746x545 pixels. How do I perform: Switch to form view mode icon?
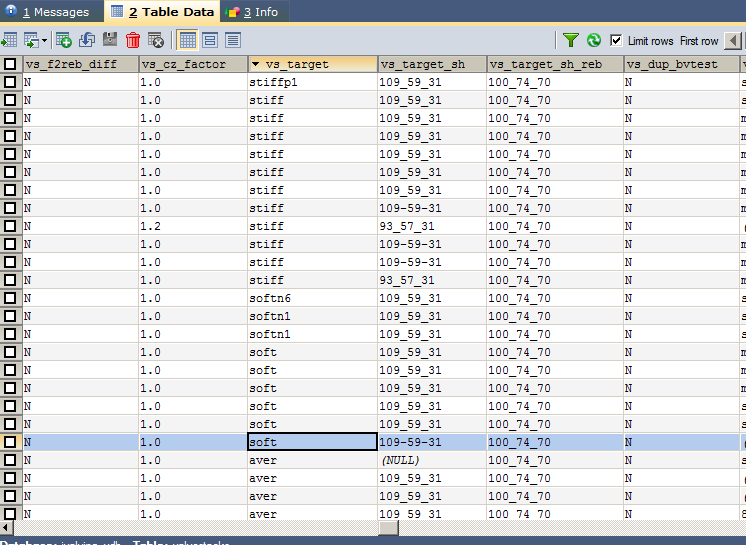pyautogui.click(x=210, y=40)
